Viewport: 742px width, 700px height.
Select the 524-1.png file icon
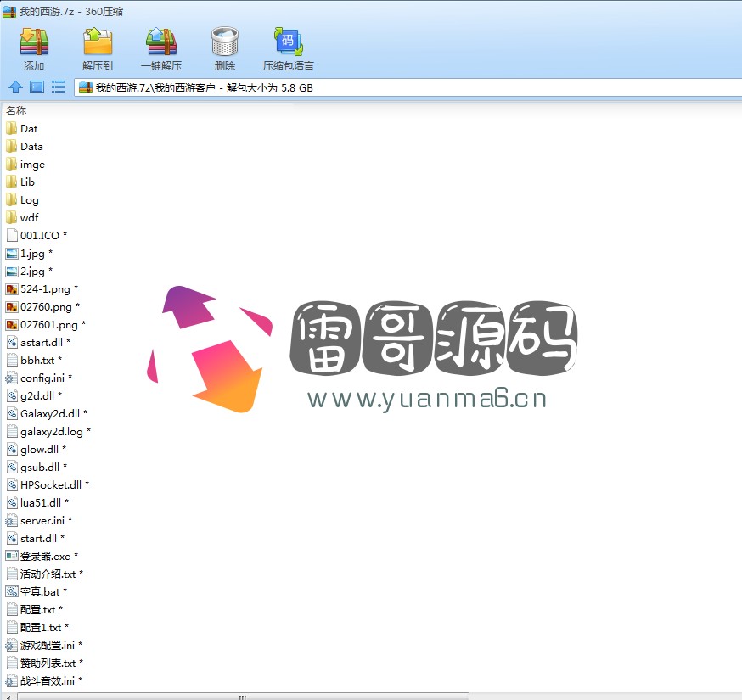point(11,289)
